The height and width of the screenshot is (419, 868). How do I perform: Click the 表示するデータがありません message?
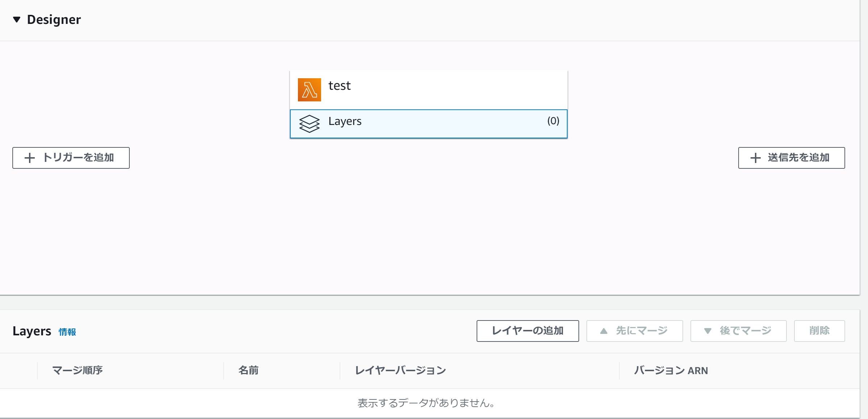426,403
